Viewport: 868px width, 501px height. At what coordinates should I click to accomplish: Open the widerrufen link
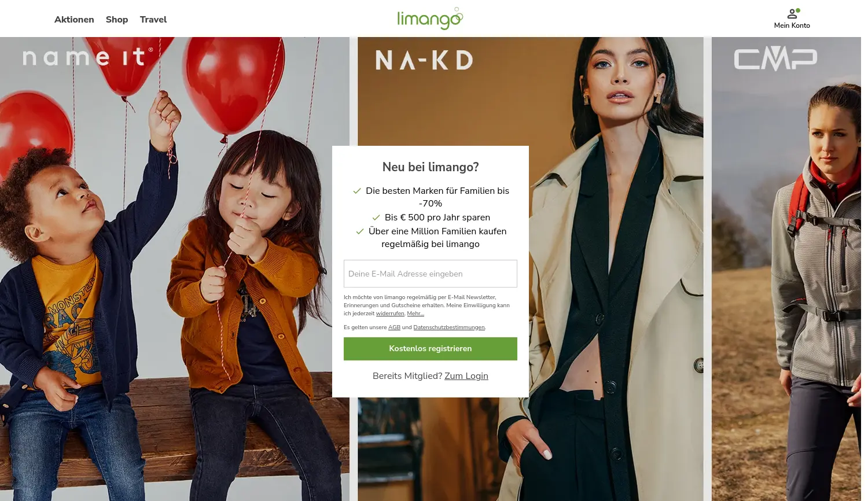(x=390, y=314)
